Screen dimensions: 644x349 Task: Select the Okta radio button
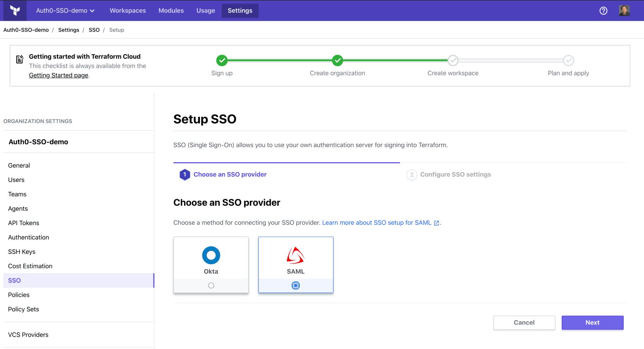point(211,286)
